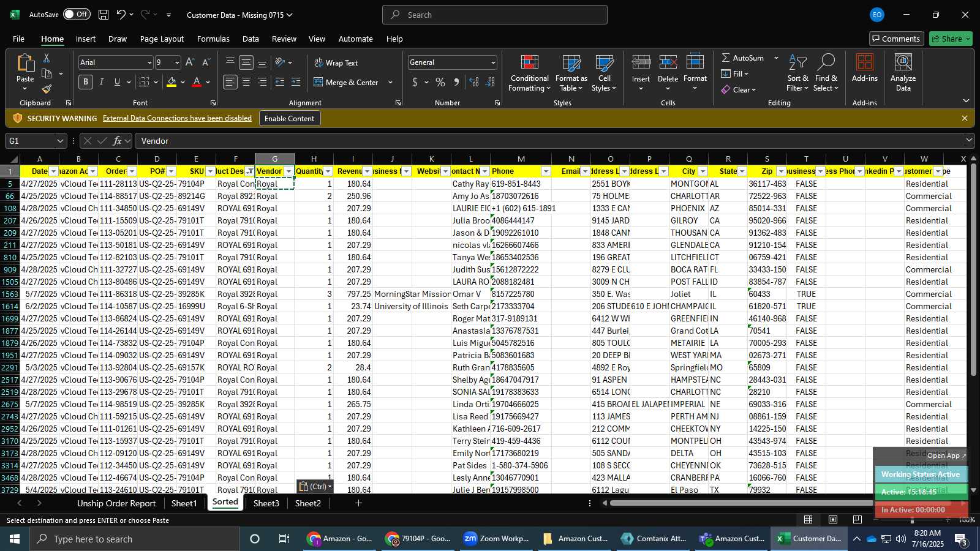
Task: Open Find & Select magnifier
Action: tap(826, 73)
